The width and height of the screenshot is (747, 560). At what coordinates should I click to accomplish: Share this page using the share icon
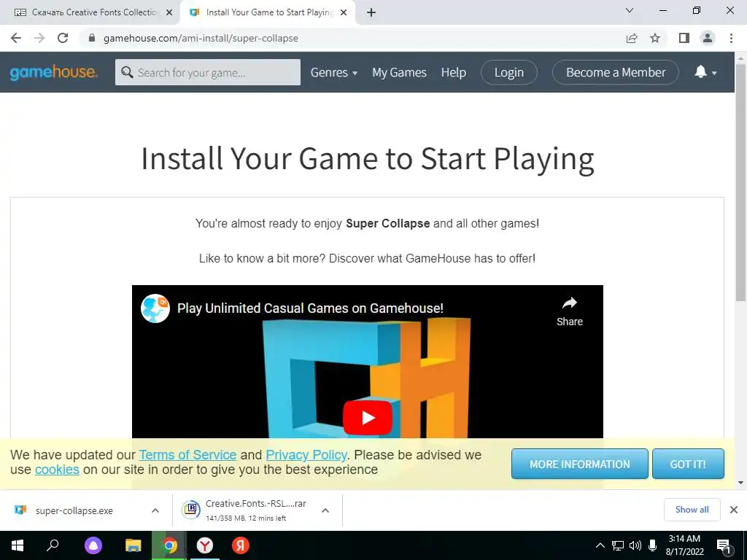click(x=632, y=38)
